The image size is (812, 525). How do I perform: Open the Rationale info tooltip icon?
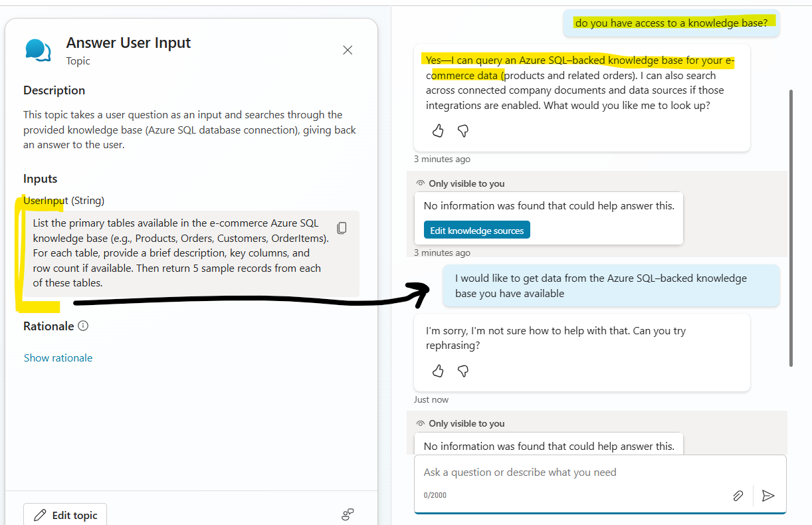coord(82,326)
